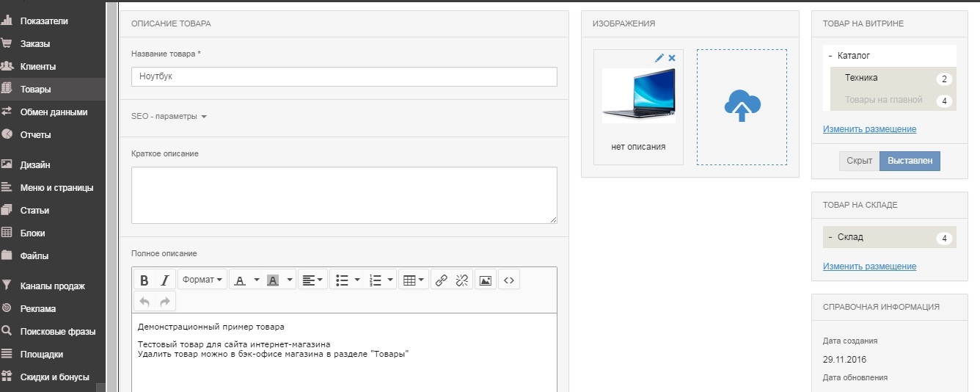Set product status to Выставлен

click(x=910, y=161)
